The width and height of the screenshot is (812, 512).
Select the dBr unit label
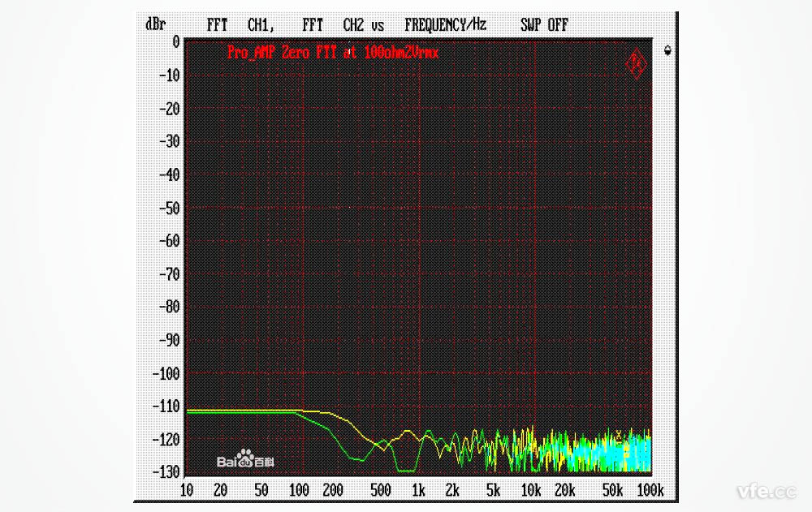(156, 25)
